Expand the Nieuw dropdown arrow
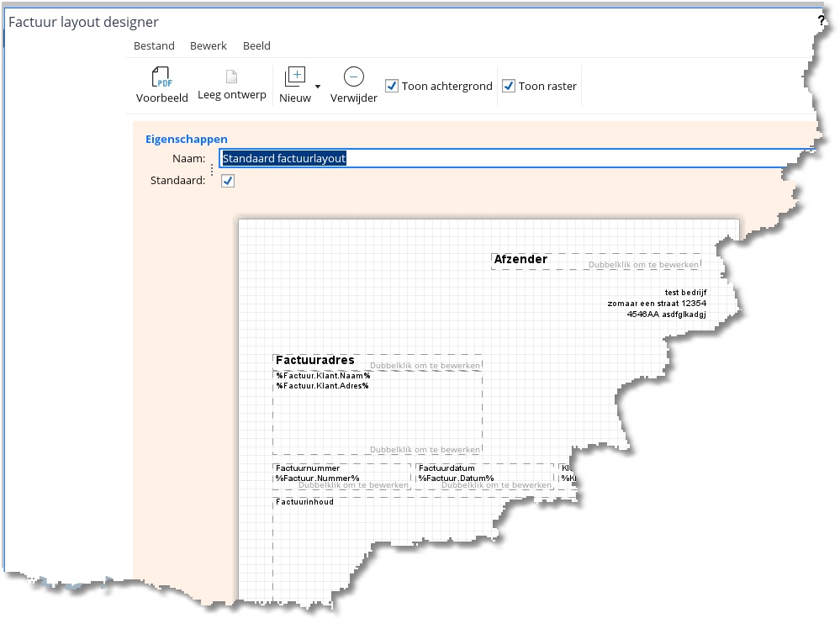 [x=317, y=87]
